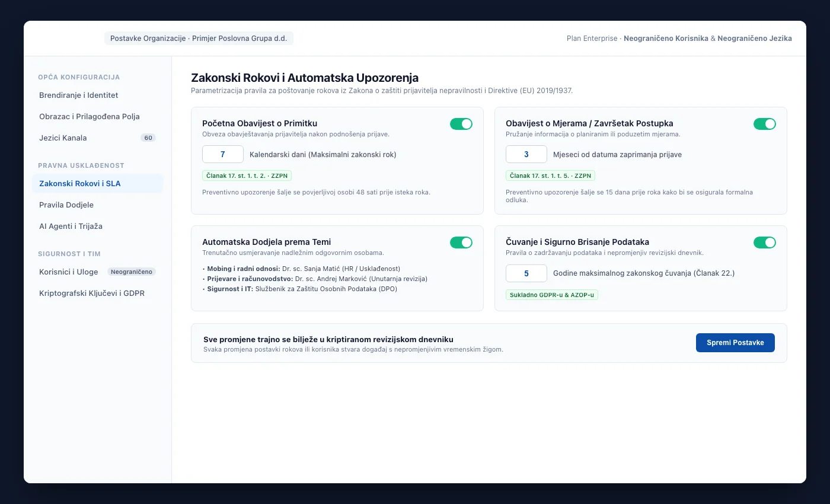
Task: Click the 'Sigurnost i IT' rule row
Action: pos(299,289)
